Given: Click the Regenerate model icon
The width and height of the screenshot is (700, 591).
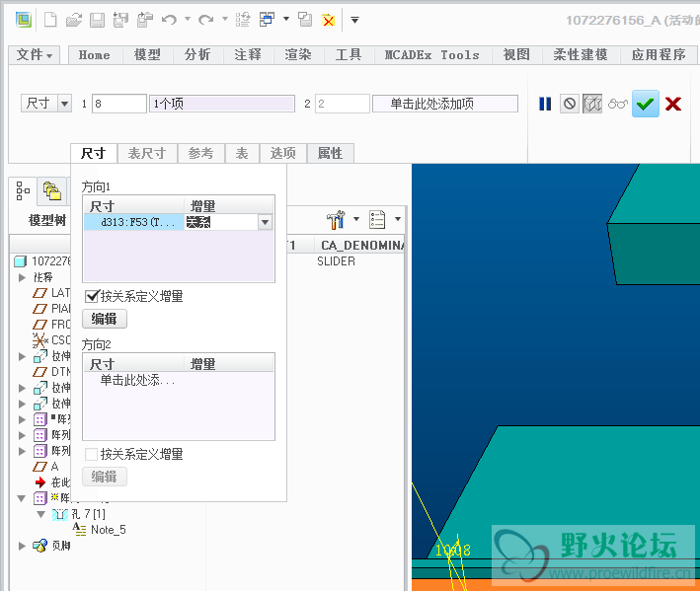Looking at the screenshot, I should point(243,20).
